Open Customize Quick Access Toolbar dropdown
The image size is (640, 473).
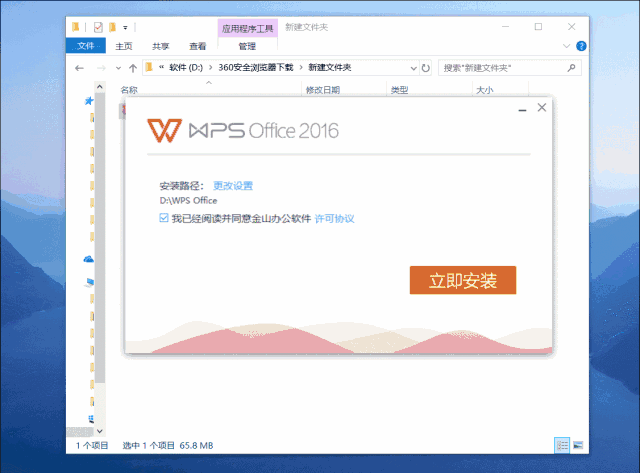125,28
